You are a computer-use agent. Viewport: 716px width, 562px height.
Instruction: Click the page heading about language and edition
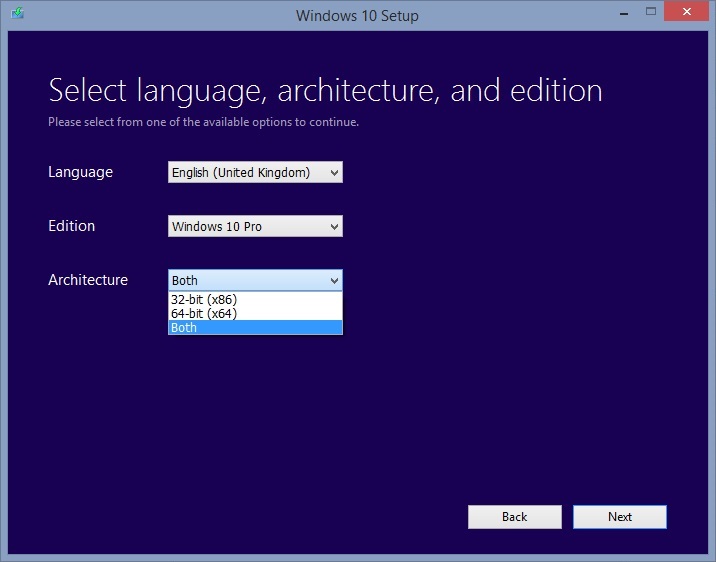(x=325, y=90)
